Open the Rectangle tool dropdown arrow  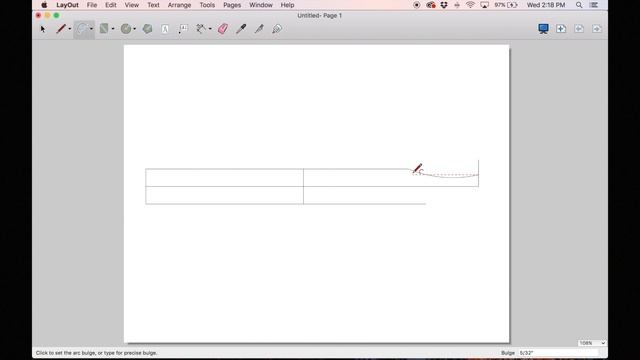[x=113, y=29]
